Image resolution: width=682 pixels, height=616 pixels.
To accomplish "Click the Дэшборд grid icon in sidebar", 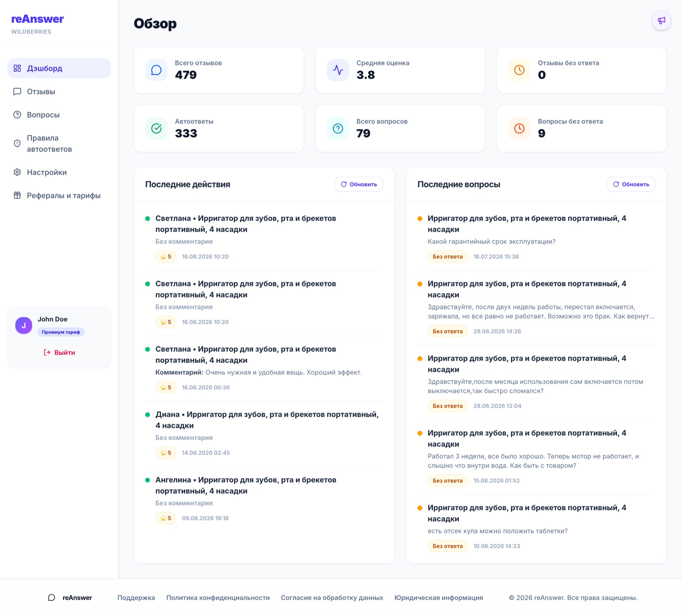I will (17, 68).
